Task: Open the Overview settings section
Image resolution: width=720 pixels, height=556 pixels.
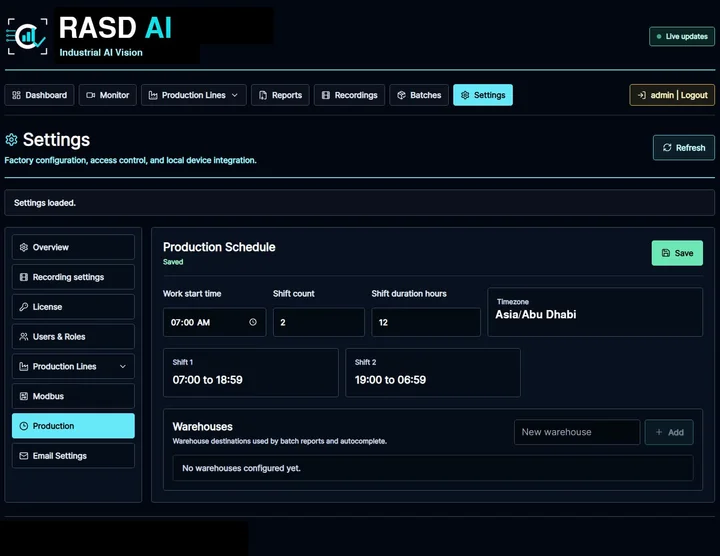Action: point(73,247)
